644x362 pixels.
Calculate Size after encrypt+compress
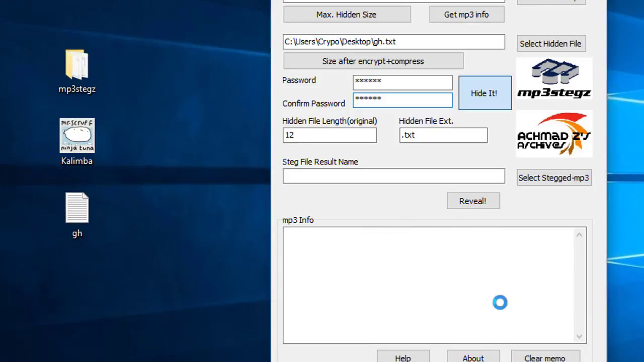373,61
